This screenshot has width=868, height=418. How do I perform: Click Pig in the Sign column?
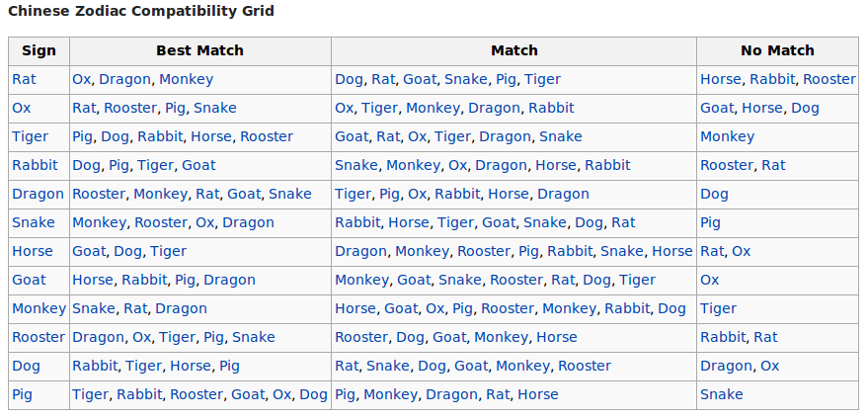click(22, 394)
